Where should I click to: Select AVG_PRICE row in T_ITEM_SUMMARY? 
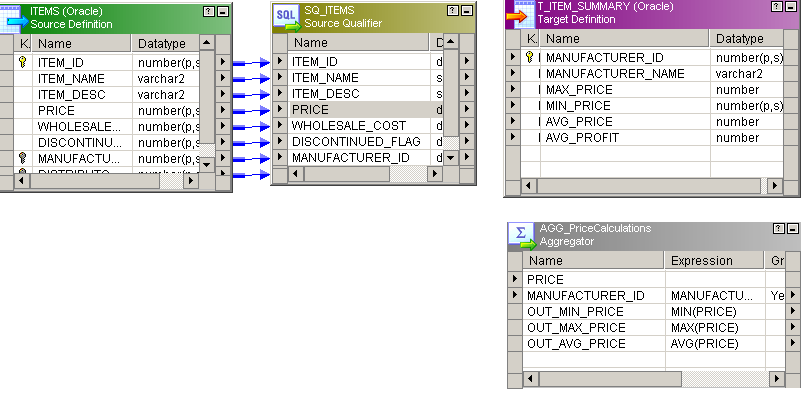click(x=652, y=121)
